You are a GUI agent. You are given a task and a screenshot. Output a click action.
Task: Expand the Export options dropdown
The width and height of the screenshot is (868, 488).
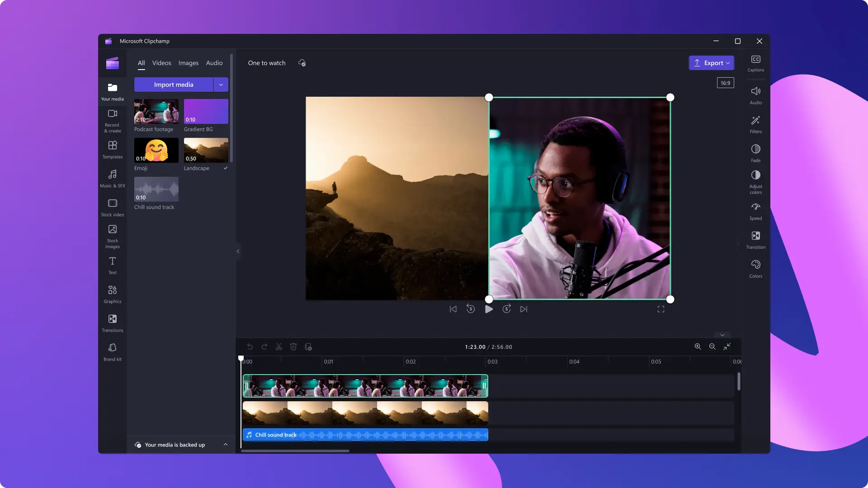click(x=728, y=62)
